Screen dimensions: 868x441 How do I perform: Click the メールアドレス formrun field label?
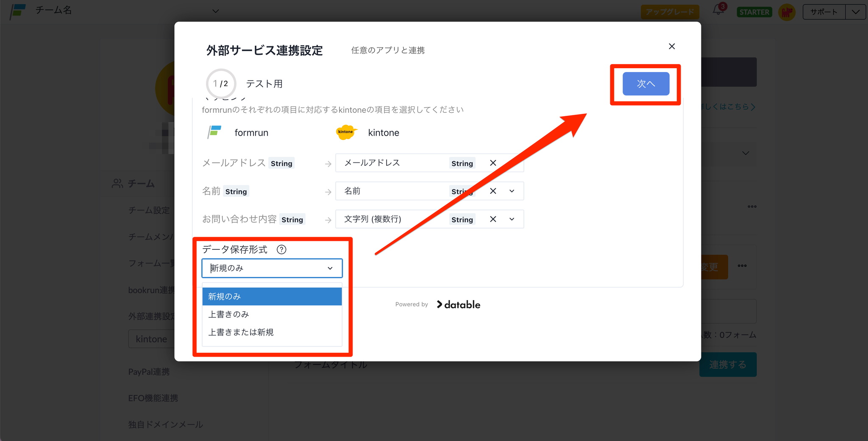click(234, 163)
